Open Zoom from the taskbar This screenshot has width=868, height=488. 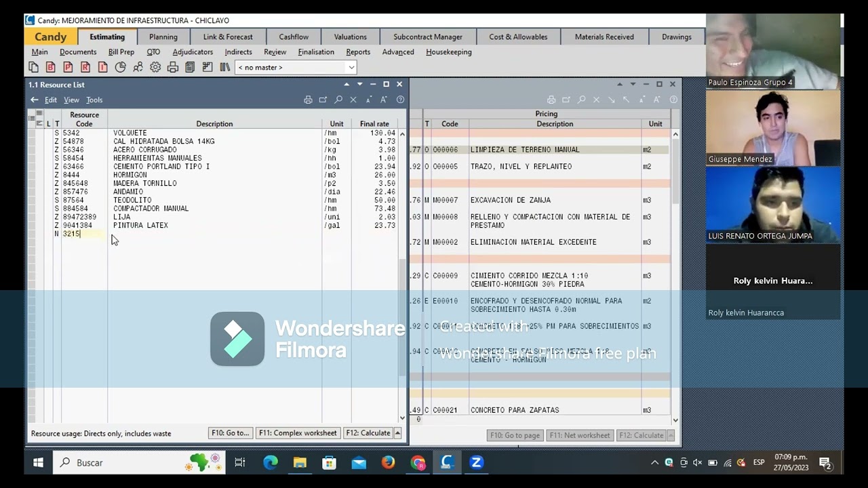(477, 463)
